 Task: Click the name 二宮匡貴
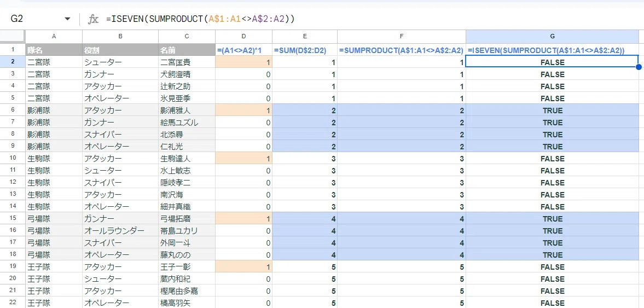tap(175, 62)
